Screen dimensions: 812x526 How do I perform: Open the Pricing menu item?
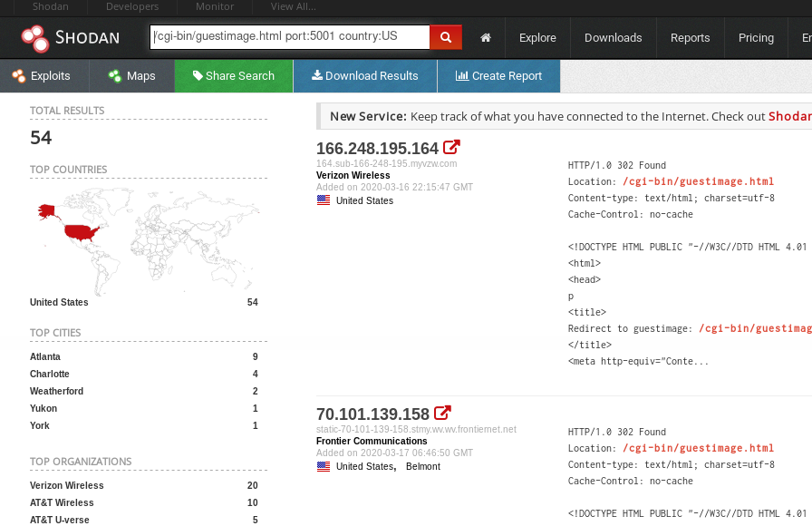coord(756,38)
